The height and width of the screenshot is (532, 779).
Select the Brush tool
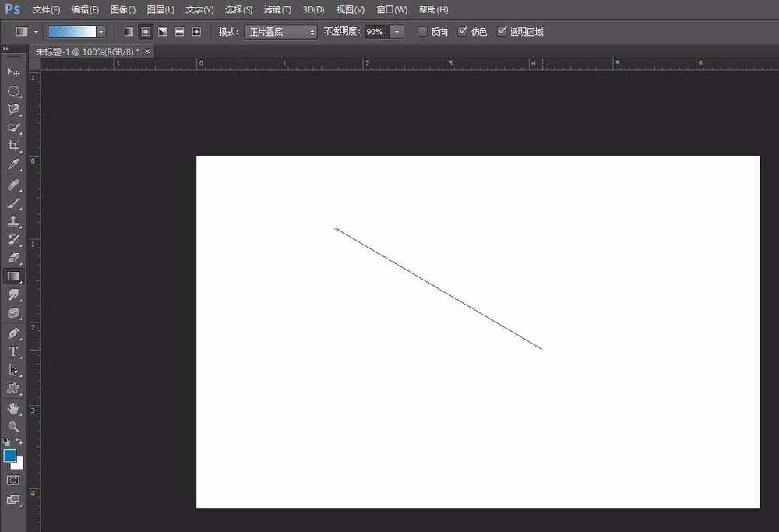(x=13, y=203)
